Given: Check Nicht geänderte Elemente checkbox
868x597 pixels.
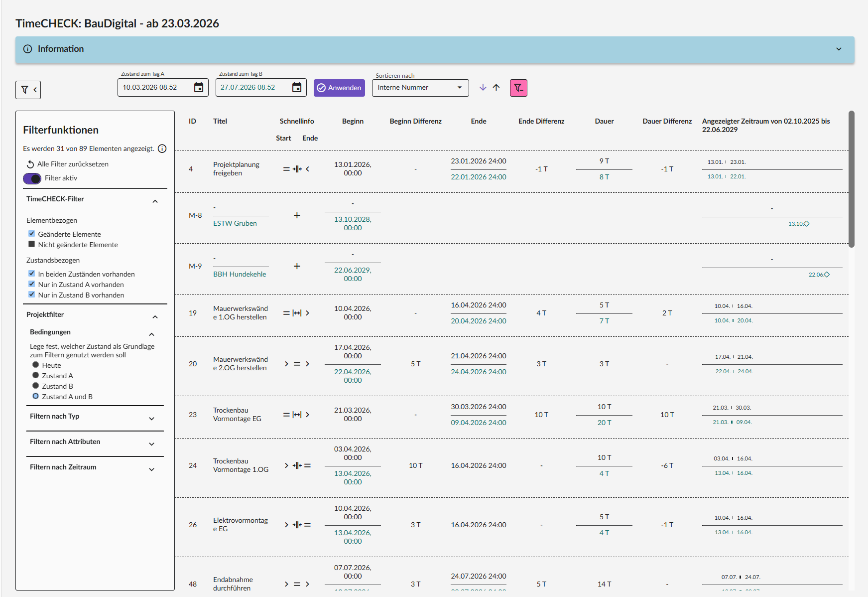Looking at the screenshot, I should click(32, 244).
